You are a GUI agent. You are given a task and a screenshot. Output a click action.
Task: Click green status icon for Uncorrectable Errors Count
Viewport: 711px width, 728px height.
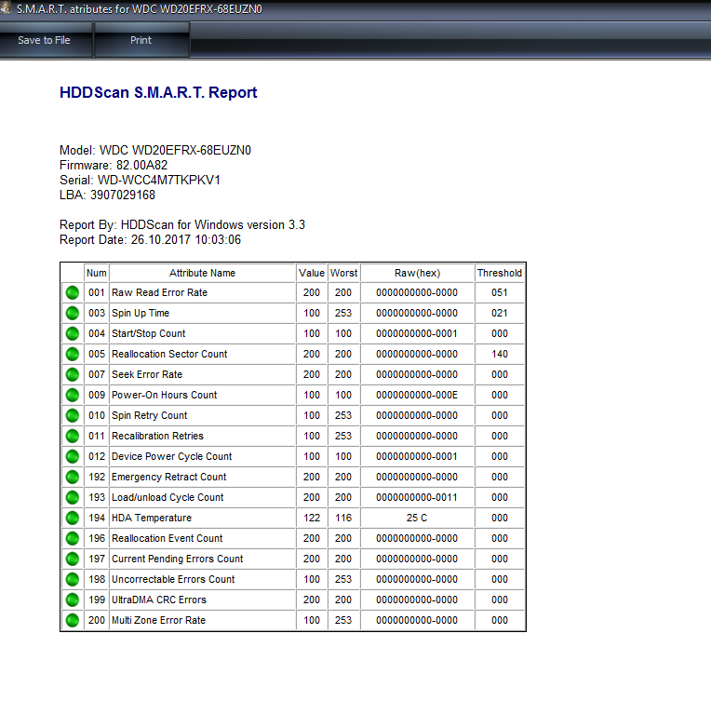73,579
